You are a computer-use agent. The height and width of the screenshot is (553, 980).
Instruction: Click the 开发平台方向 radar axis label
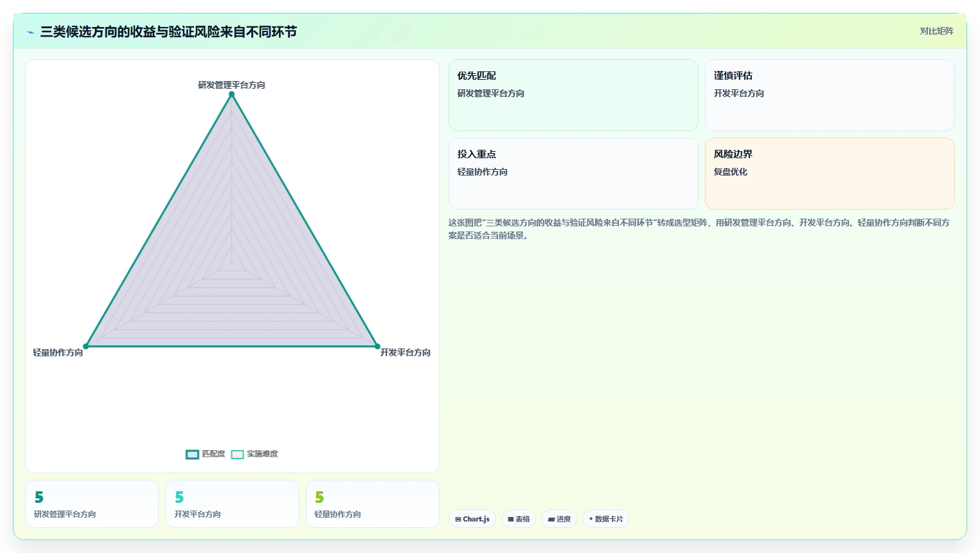(x=405, y=352)
